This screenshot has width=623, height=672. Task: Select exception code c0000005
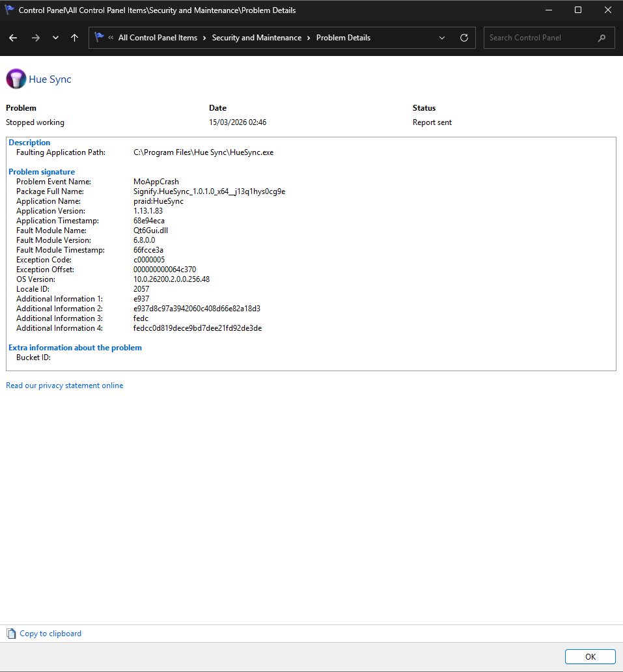point(148,260)
